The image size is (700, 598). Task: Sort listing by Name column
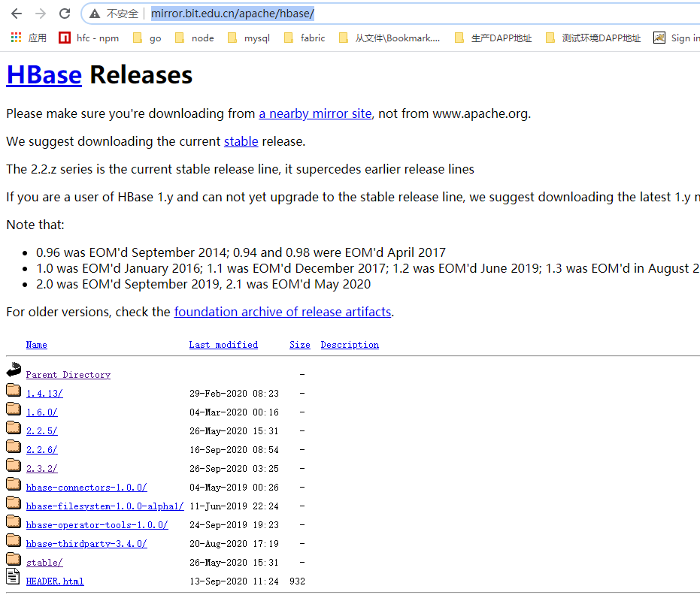[x=37, y=345]
